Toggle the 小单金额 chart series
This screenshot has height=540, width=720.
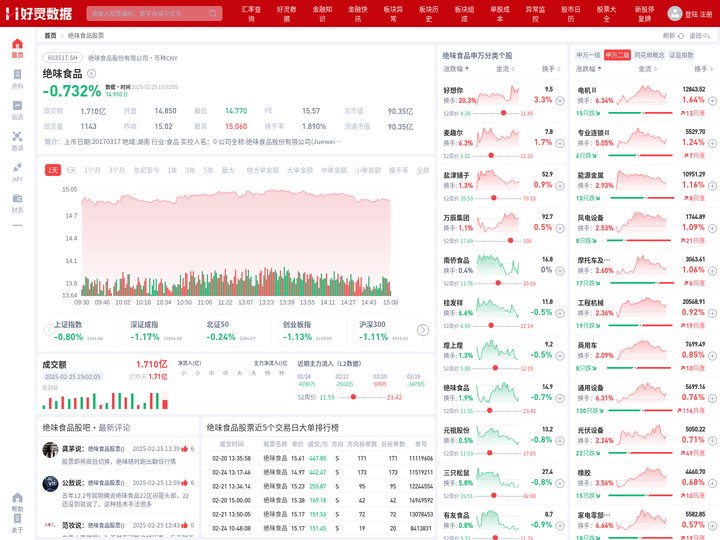click(x=368, y=170)
